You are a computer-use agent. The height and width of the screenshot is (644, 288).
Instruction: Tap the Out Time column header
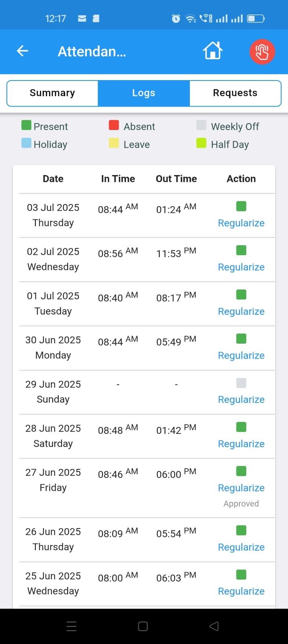coord(176,179)
